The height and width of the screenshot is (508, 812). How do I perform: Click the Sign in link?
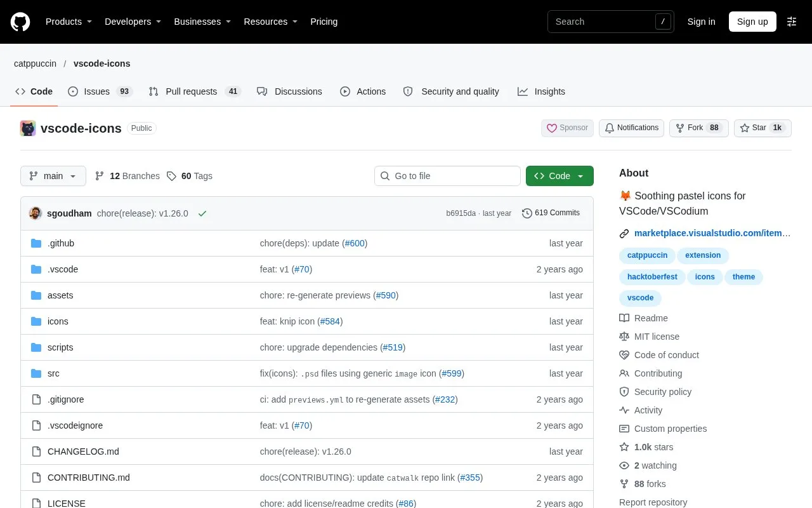[701, 22]
